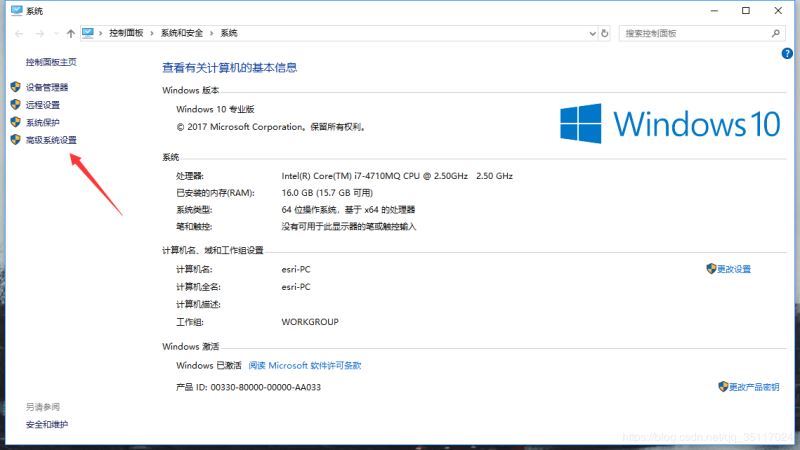
Task: Open recent locations dropdown next to forward arrow
Action: (x=54, y=33)
